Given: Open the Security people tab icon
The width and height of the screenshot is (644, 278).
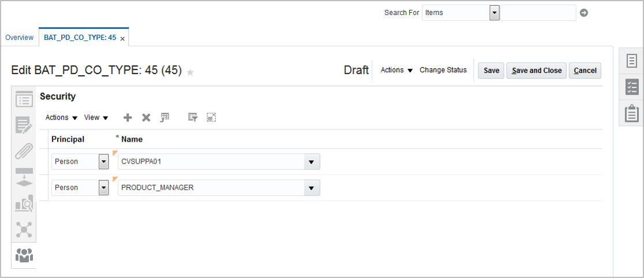Looking at the screenshot, I should pyautogui.click(x=24, y=255).
